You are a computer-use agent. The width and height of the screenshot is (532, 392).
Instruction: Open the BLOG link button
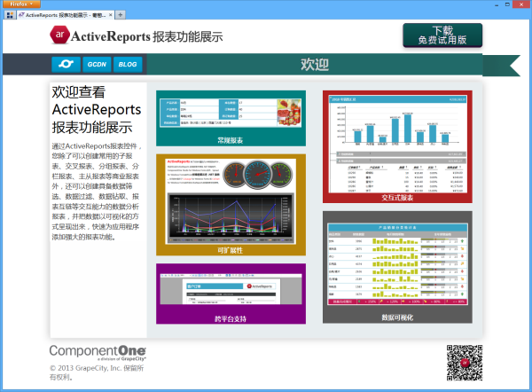128,64
